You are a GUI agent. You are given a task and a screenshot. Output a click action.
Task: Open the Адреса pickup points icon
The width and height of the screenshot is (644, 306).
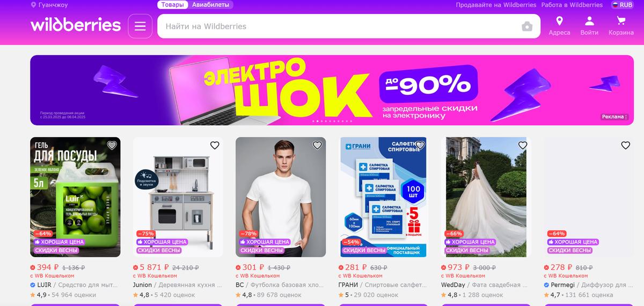(x=559, y=26)
